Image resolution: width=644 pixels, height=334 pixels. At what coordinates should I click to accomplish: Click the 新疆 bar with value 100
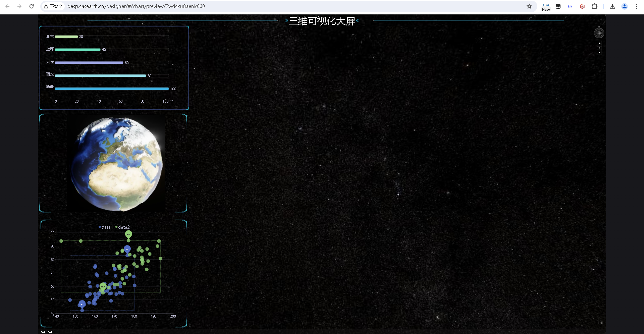(112, 89)
